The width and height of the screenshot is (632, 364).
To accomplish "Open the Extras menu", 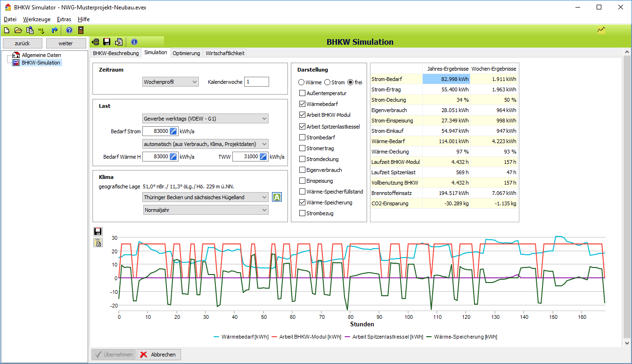I will 64,19.
